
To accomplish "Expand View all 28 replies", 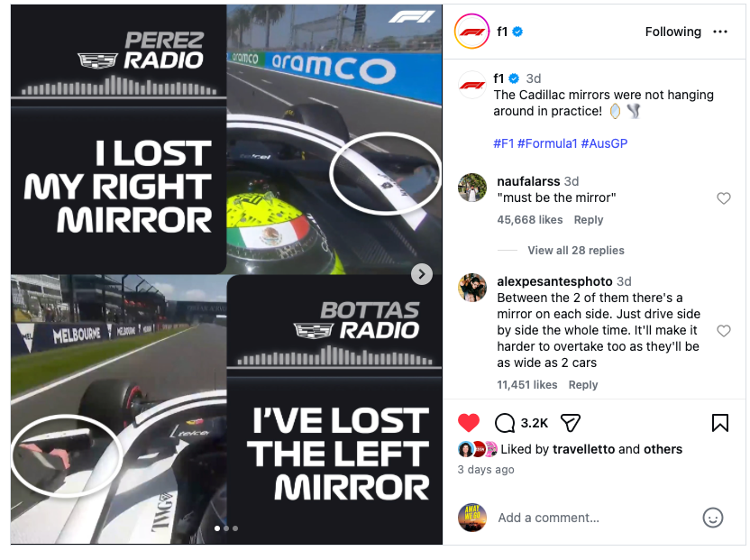I will [x=576, y=251].
